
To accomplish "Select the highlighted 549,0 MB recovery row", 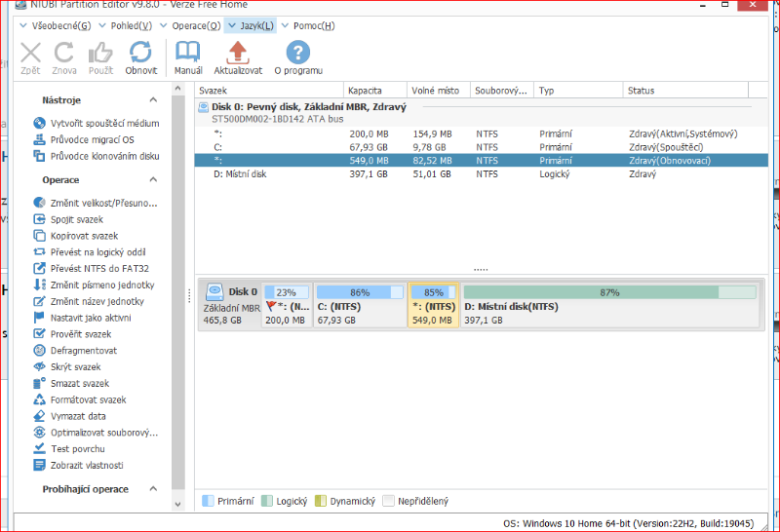I will (x=481, y=161).
